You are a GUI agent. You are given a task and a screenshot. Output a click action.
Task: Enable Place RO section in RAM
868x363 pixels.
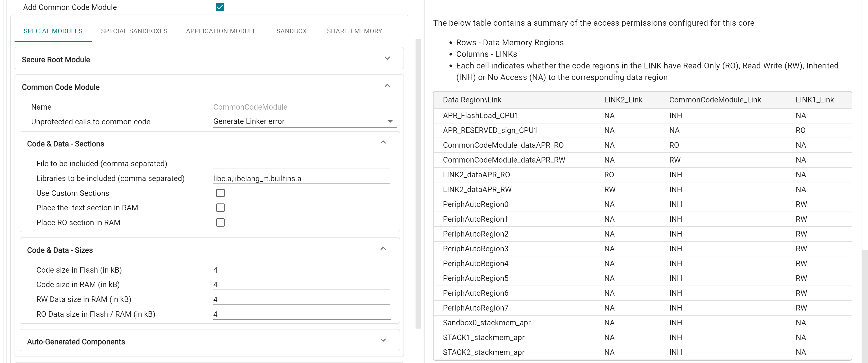tap(220, 222)
